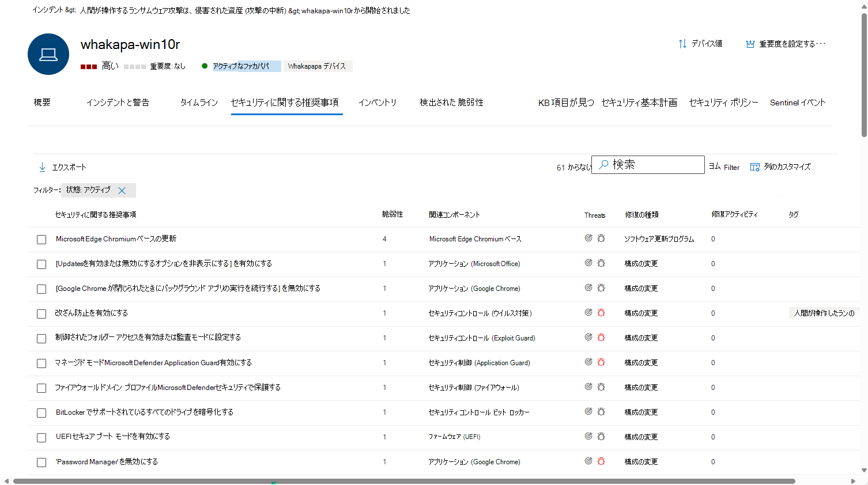
Task: Click target icon in 制御されたフォルダー row
Action: [588, 337]
